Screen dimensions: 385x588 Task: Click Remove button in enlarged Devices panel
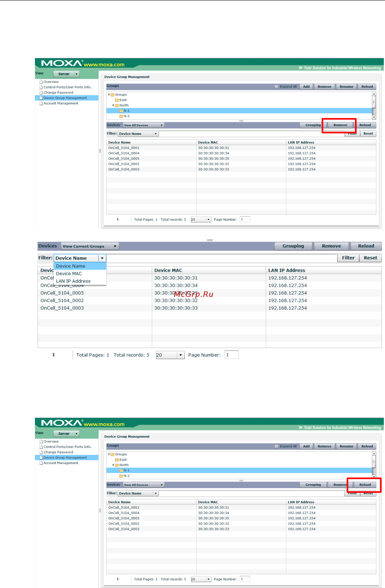coord(331,246)
